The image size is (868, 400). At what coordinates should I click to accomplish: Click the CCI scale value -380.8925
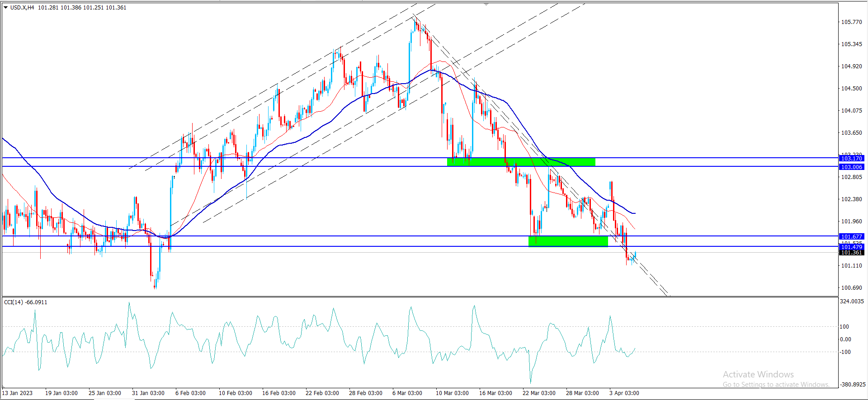[852, 384]
